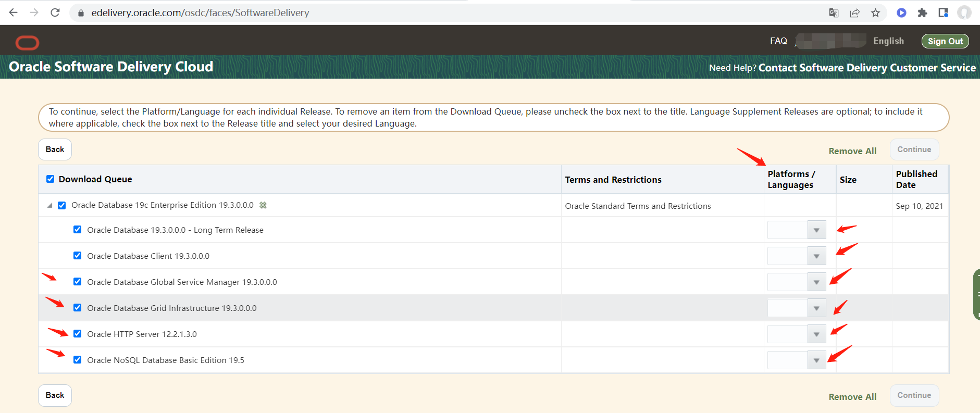Open the translate page icon

834,13
